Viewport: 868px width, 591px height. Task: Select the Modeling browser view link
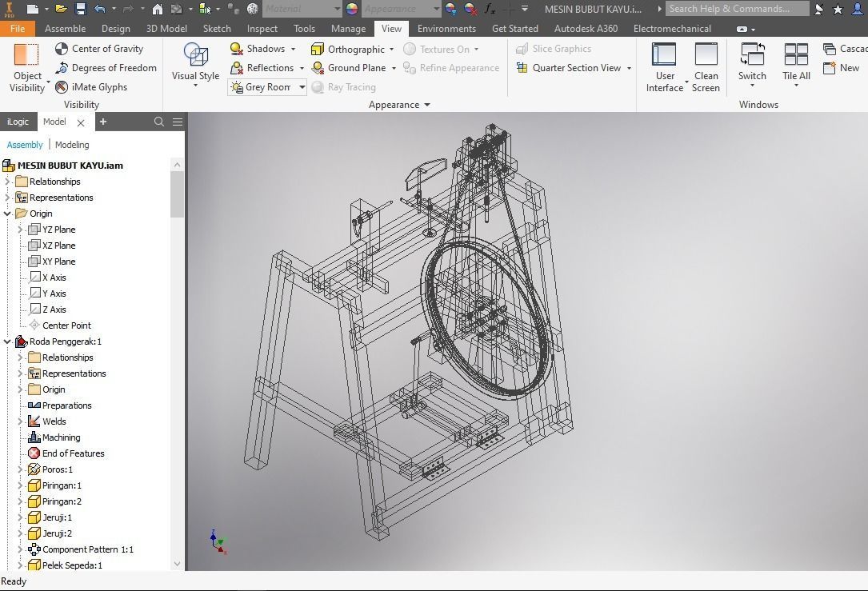(72, 145)
